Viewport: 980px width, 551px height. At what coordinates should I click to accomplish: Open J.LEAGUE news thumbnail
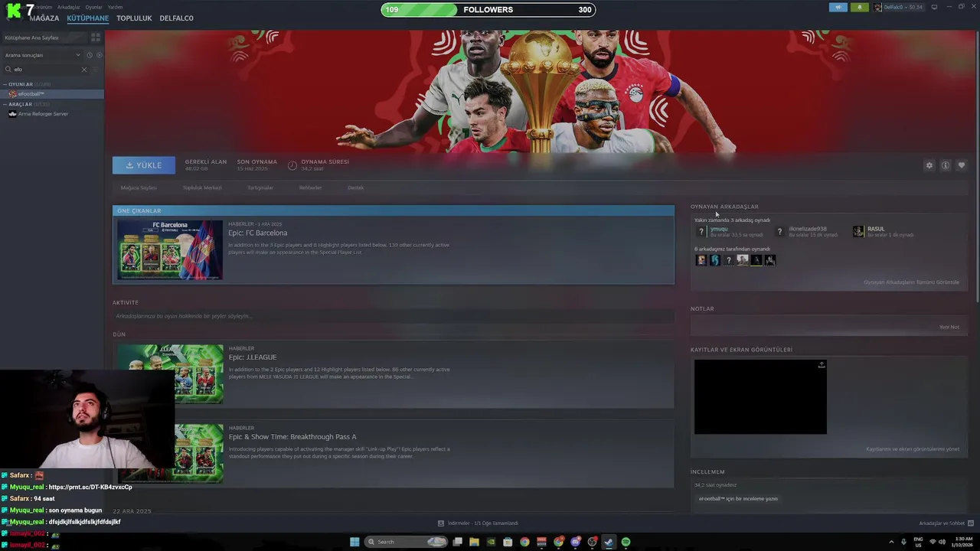coord(170,374)
